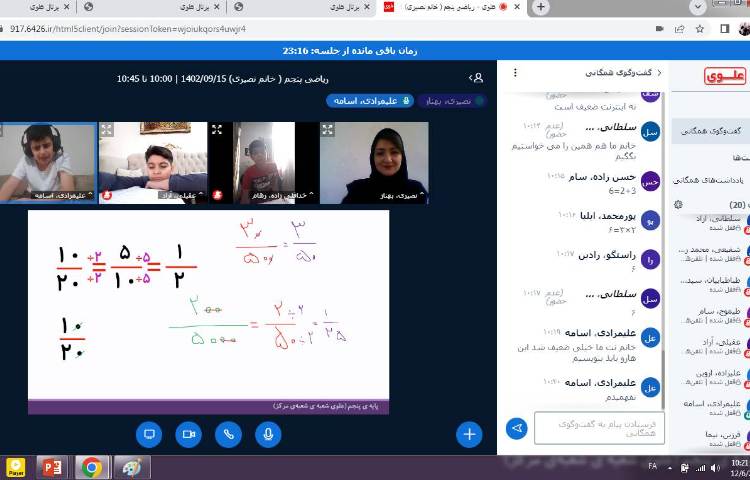The width and height of the screenshot is (750, 480).
Task: Click the public chat message input field
Action: (599, 428)
